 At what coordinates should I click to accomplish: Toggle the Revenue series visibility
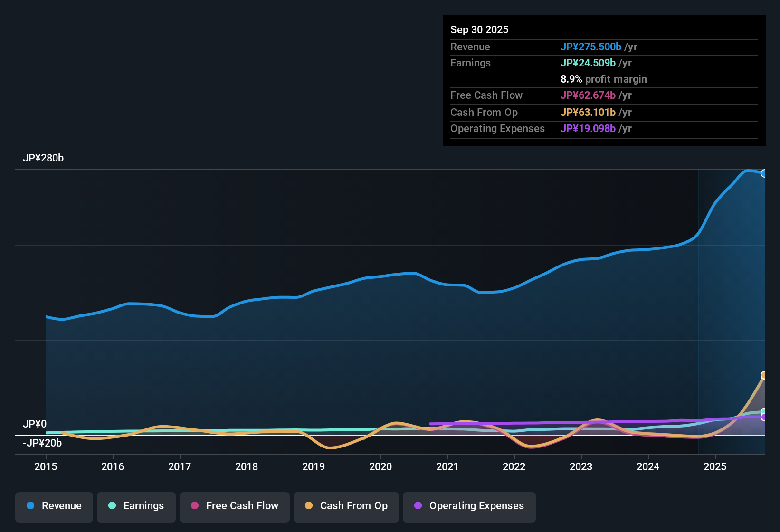[54, 506]
